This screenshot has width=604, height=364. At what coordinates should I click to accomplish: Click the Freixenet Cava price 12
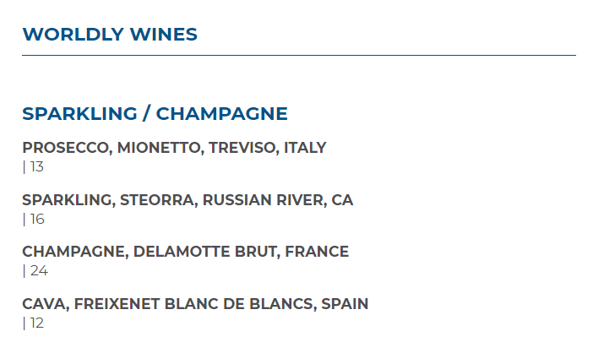36,323
